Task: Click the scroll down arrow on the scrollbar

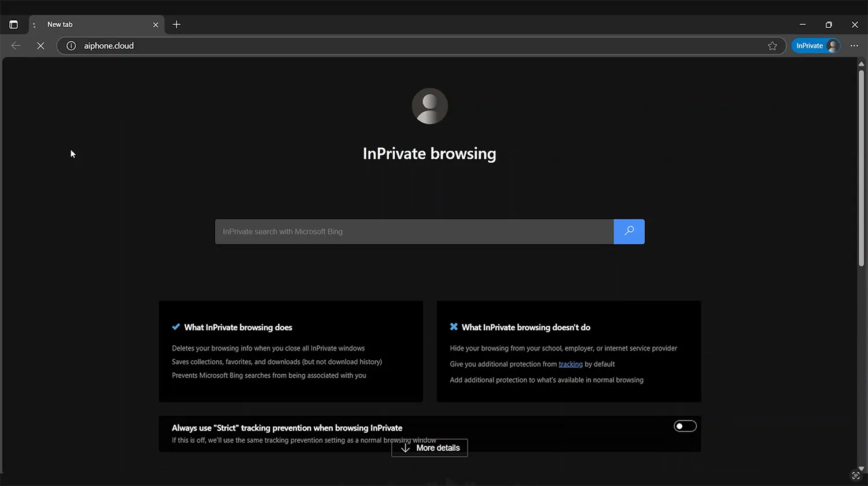Action: (861, 468)
